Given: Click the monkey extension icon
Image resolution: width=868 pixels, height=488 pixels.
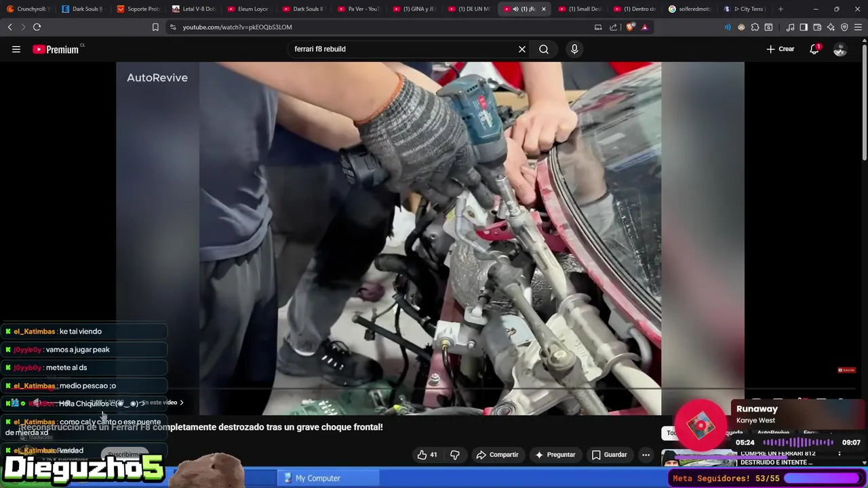Looking at the screenshot, I should 741,27.
